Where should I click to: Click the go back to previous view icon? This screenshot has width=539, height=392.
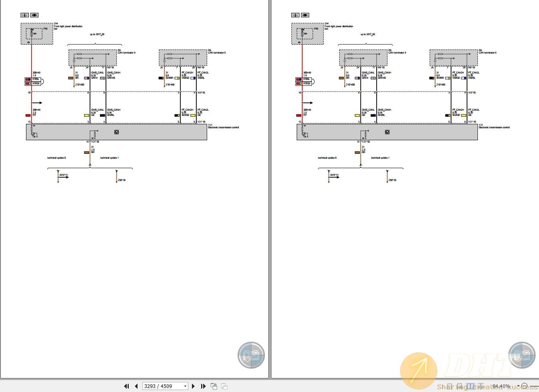pyautogui.click(x=214, y=386)
